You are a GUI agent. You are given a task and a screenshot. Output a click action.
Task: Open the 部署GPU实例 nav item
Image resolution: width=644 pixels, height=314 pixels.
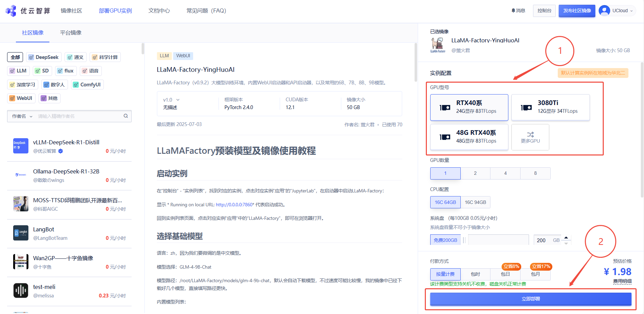click(x=115, y=11)
